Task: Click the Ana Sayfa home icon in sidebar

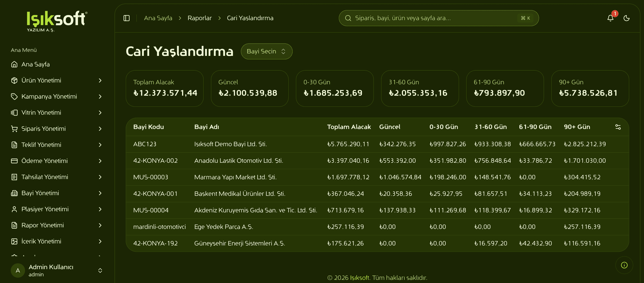Action: (14, 64)
